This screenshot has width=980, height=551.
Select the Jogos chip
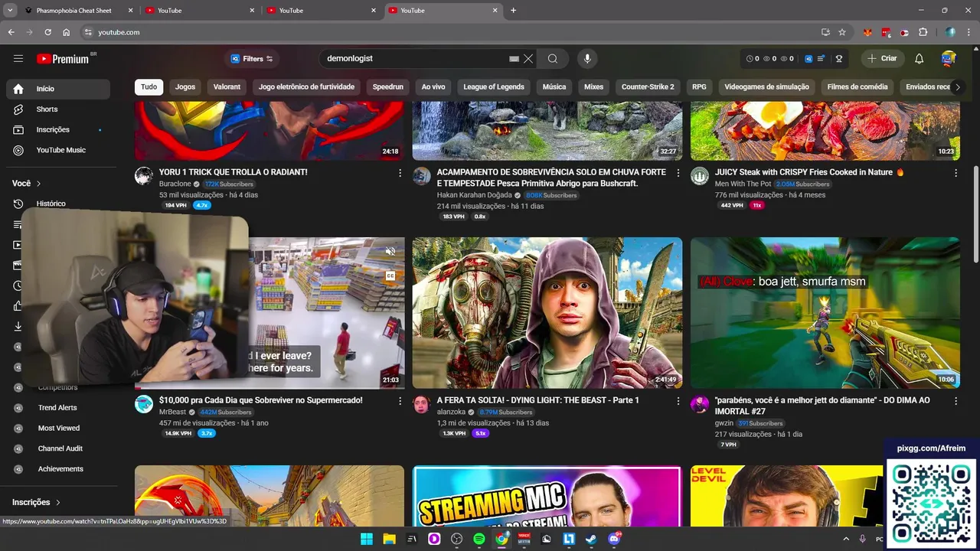tap(185, 86)
